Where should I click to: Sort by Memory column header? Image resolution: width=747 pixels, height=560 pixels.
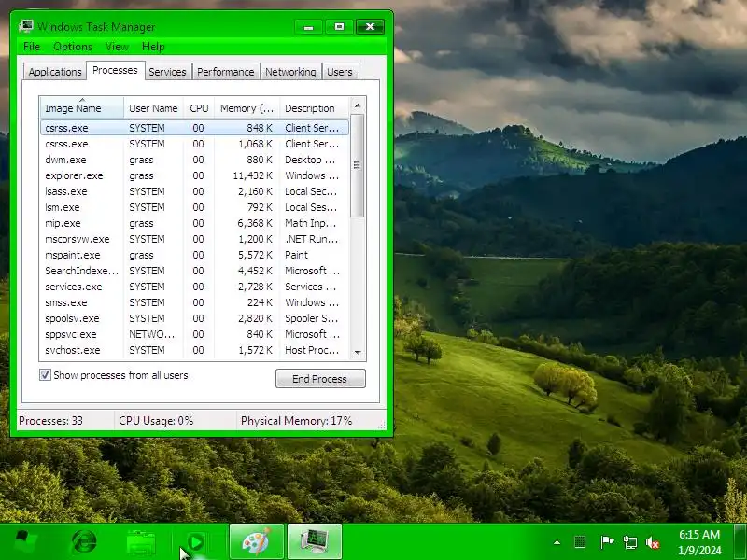coord(247,108)
